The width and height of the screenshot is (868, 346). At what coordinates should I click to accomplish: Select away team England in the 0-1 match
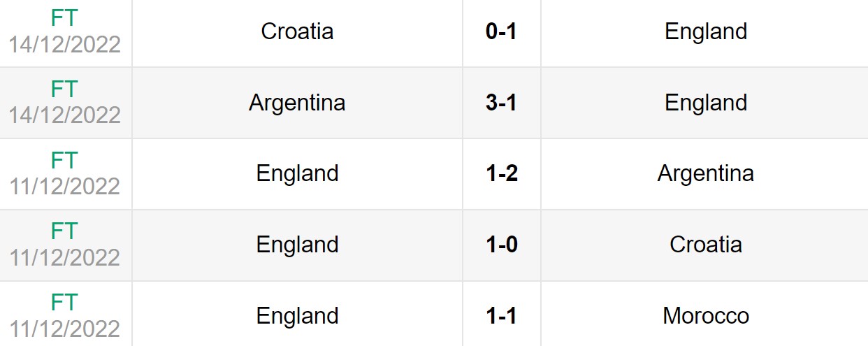[x=706, y=31]
